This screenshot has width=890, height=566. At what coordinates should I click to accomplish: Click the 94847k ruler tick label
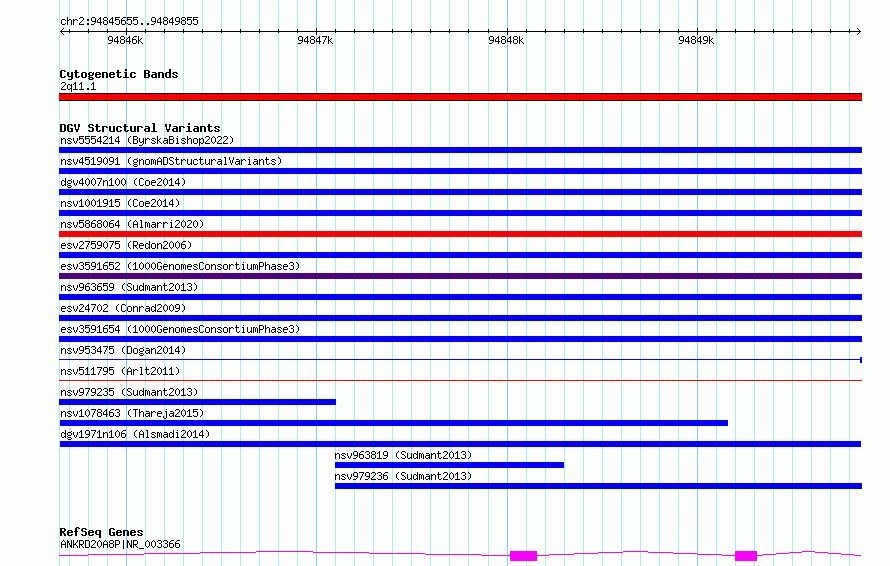[315, 40]
